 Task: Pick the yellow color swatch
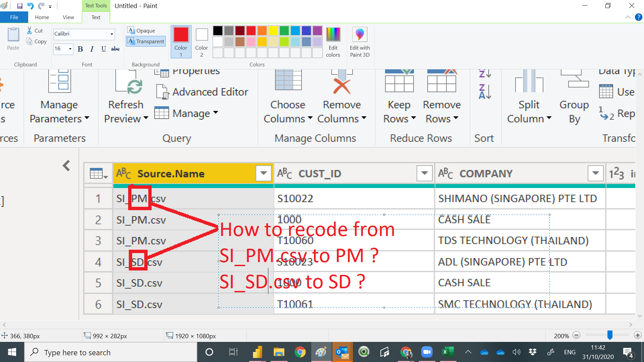(273, 31)
